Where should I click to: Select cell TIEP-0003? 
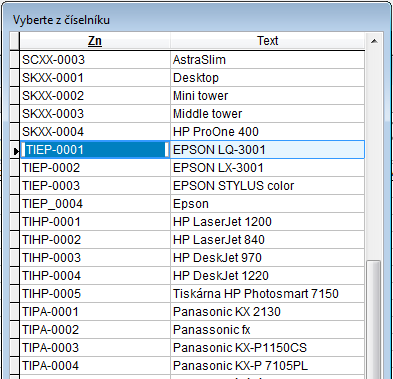tap(95, 186)
